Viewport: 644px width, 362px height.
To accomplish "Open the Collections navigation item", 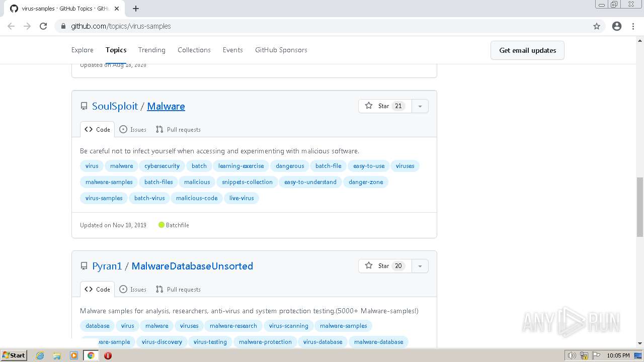I will [194, 50].
